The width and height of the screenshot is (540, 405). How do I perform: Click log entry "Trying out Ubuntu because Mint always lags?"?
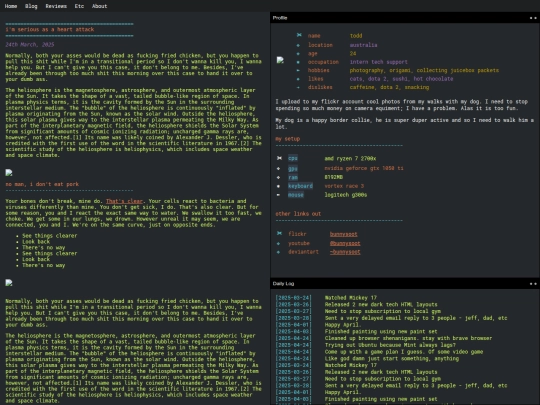tap(390, 345)
